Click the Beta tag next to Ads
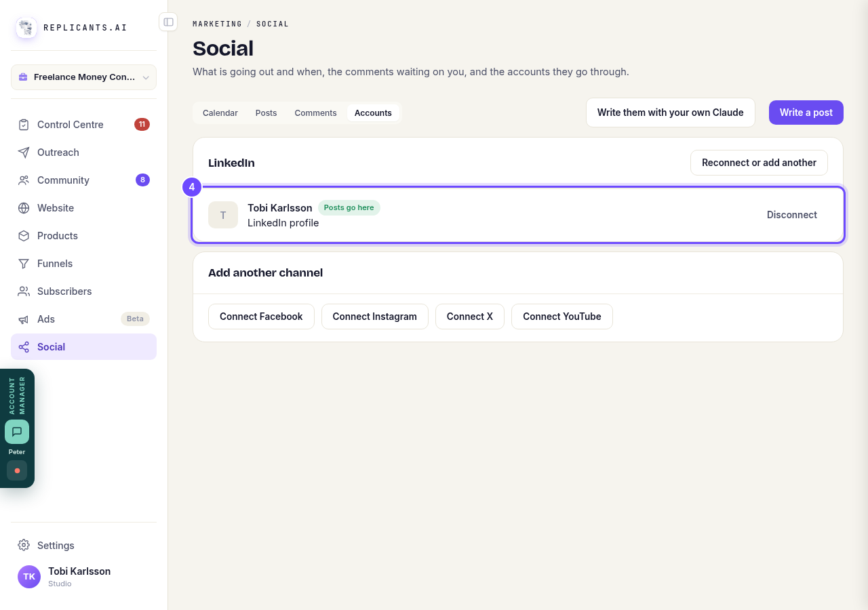The width and height of the screenshot is (868, 610). tap(135, 319)
